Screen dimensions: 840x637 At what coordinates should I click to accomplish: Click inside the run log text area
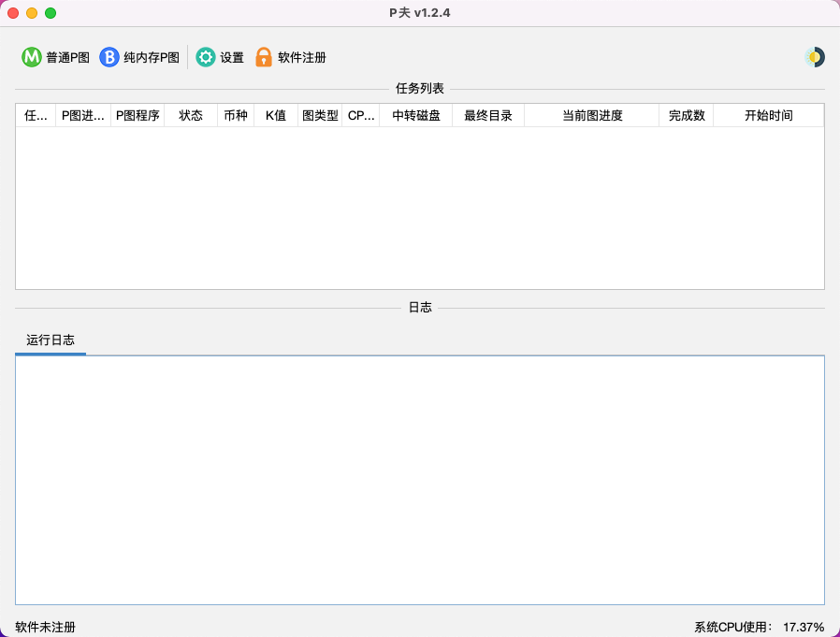click(x=420, y=480)
